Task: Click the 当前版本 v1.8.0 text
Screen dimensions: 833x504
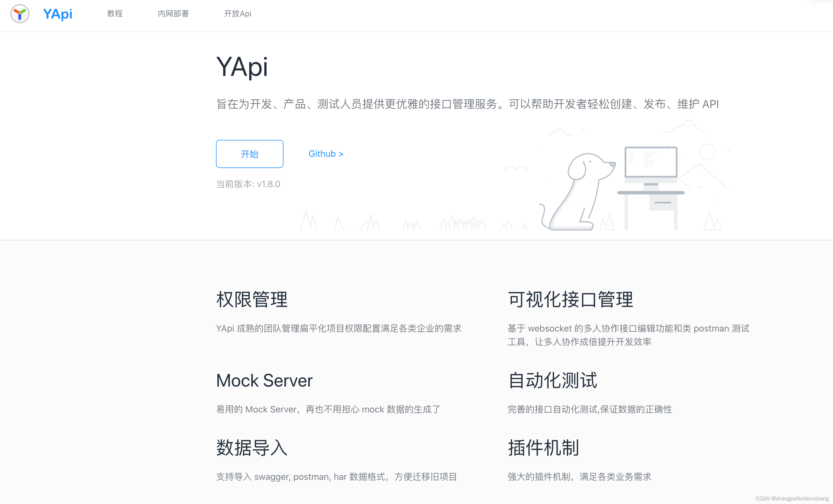Action: pos(248,184)
